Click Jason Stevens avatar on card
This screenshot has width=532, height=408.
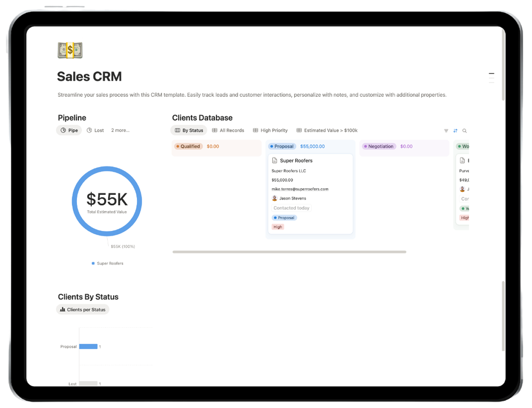click(275, 198)
